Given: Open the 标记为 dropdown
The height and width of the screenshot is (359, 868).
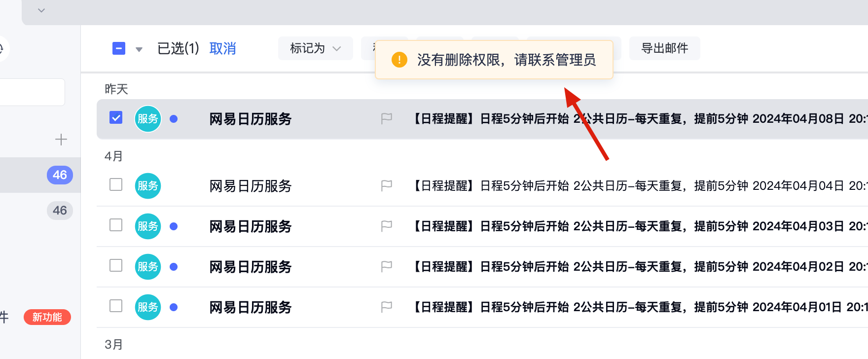Looking at the screenshot, I should pyautogui.click(x=315, y=48).
